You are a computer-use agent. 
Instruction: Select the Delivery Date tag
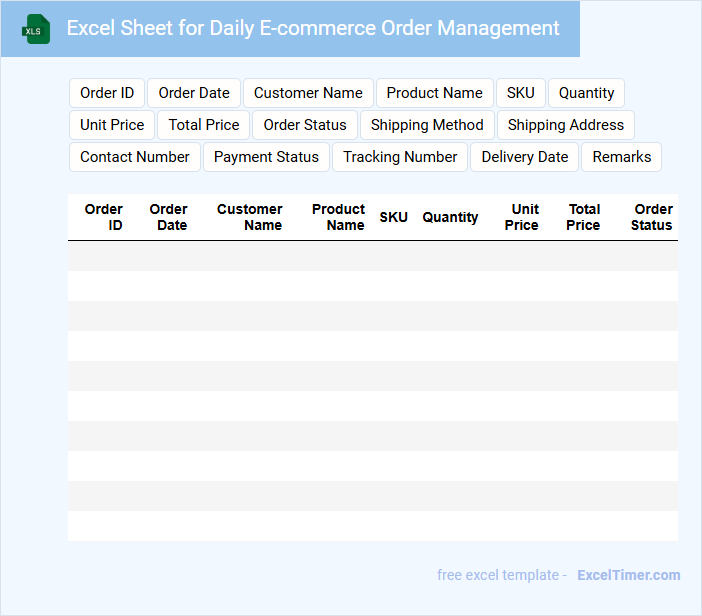(524, 157)
